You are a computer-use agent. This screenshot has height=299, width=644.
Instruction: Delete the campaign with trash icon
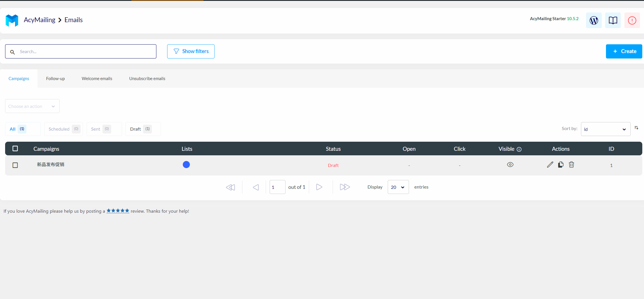(x=571, y=165)
